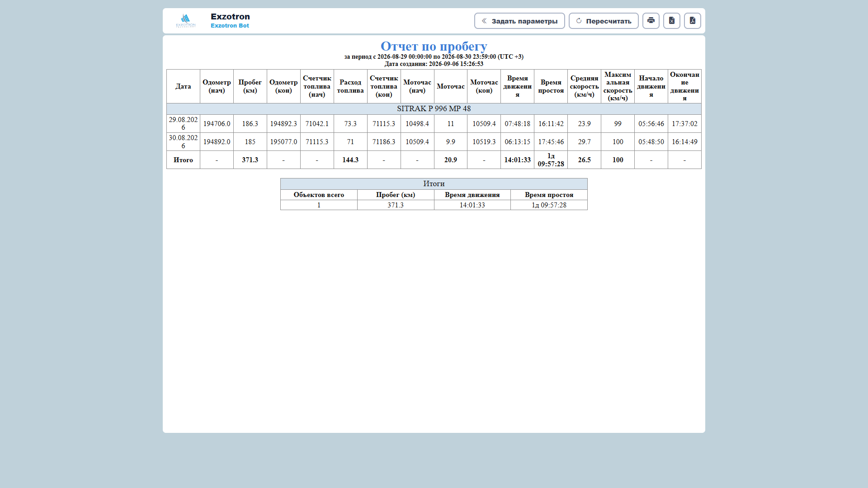
Task: Click the Дата column header
Action: pyautogui.click(x=183, y=86)
